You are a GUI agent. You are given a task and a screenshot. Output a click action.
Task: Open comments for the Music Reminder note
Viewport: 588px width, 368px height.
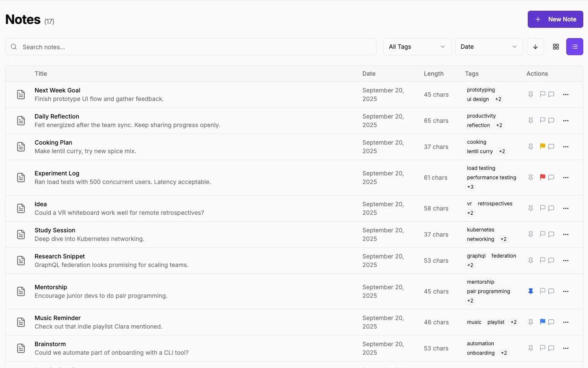(551, 322)
